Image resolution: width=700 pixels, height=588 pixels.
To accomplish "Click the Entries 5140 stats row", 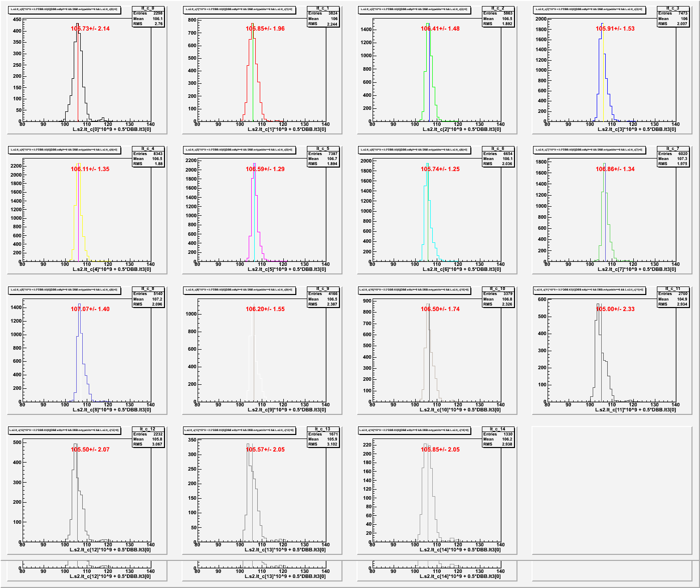I will point(148,294).
